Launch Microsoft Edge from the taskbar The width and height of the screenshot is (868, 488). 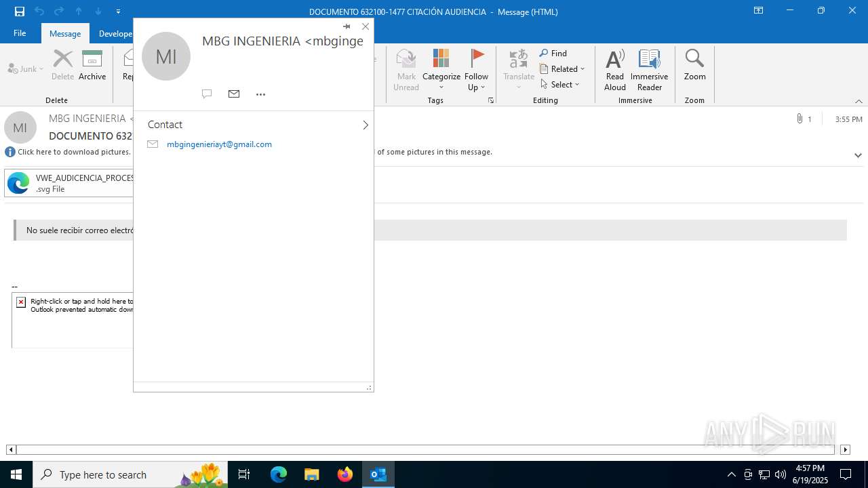279,474
